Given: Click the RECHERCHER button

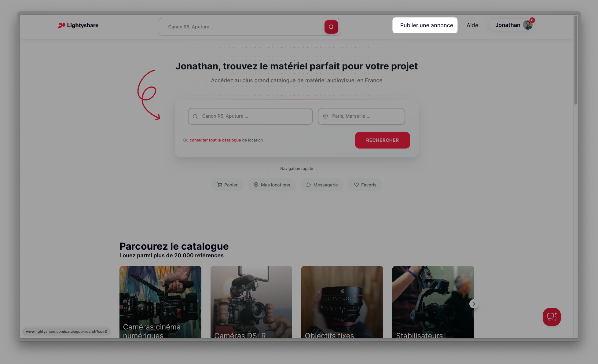Looking at the screenshot, I should [383, 140].
